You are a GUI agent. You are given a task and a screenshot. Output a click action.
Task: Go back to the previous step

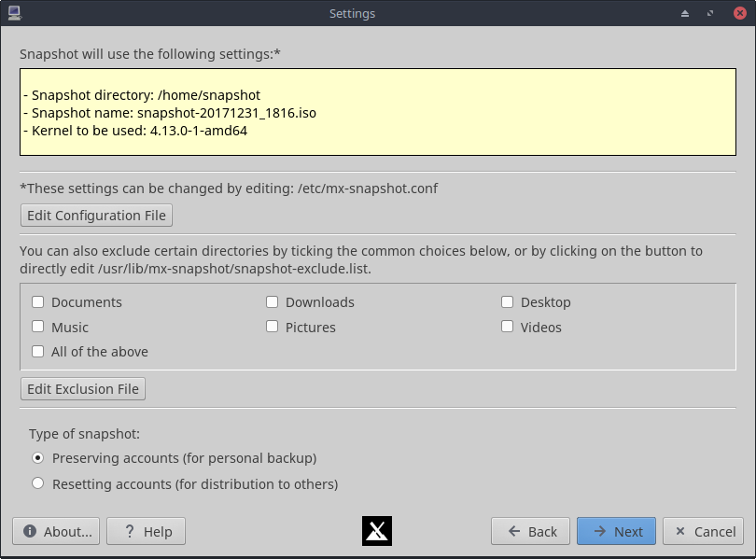click(x=531, y=531)
